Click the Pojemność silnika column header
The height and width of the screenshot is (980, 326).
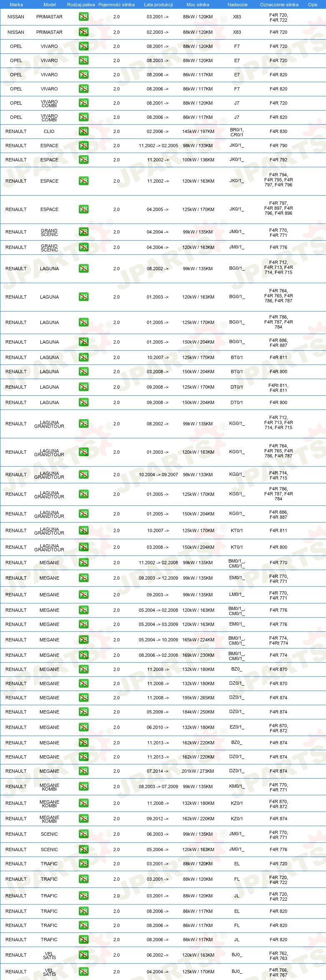tap(116, 5)
